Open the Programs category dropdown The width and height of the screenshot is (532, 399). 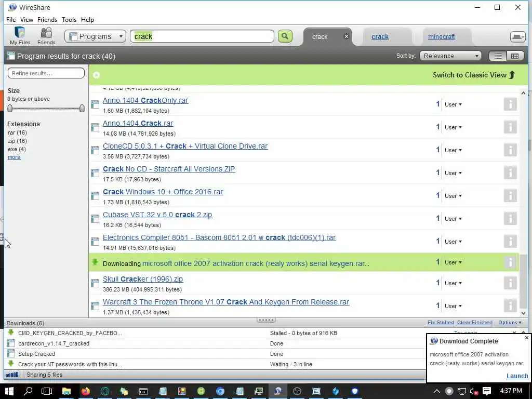tap(96, 36)
